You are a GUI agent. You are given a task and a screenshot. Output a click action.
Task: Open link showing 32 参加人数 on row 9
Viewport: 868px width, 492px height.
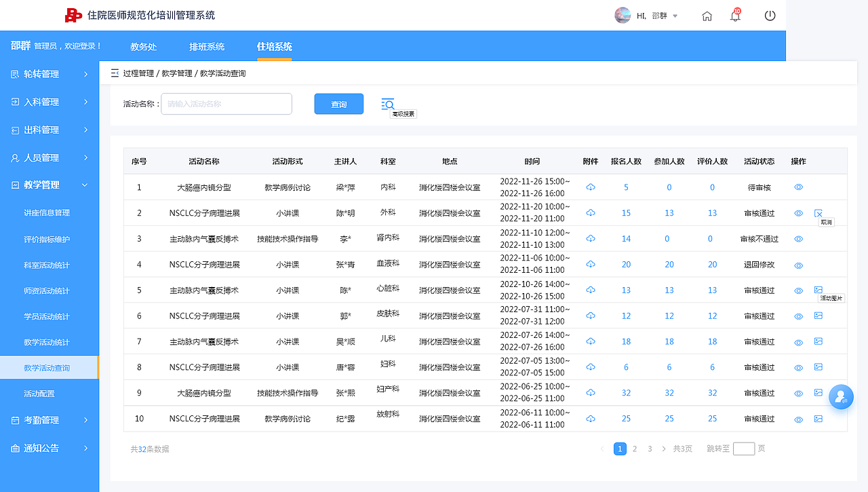point(669,393)
